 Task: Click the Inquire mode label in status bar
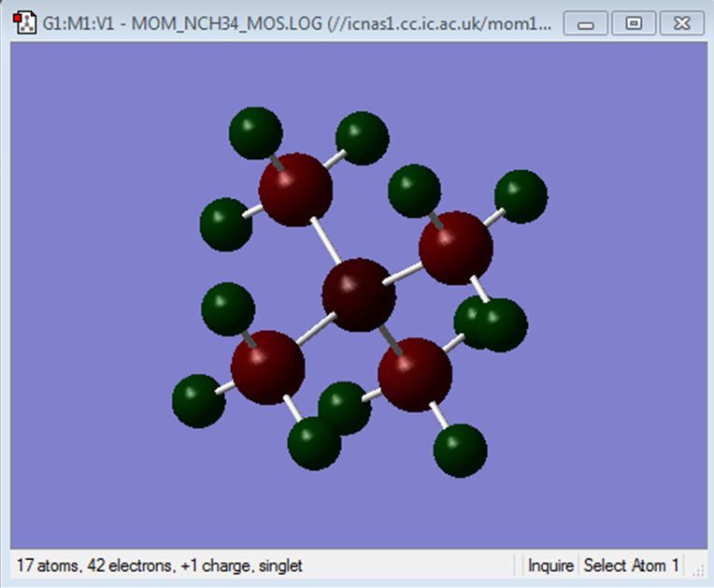click(550, 566)
